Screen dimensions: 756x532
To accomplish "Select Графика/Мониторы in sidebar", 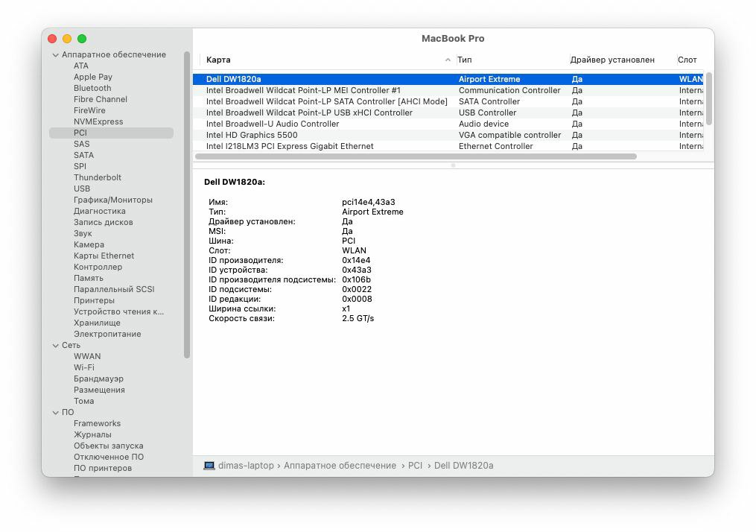I will point(112,200).
